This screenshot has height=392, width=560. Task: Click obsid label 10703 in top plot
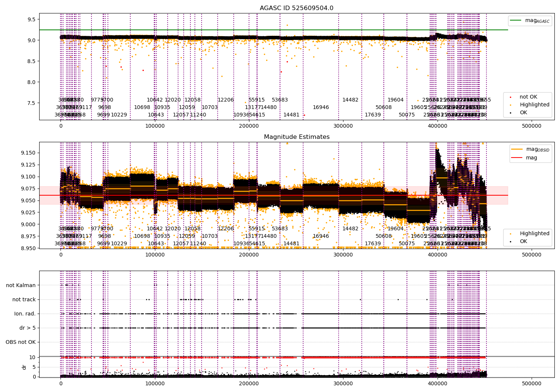coord(210,107)
